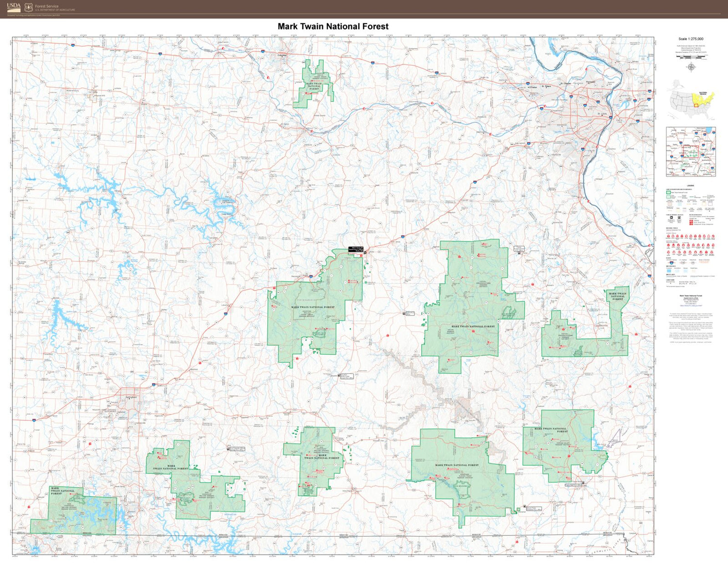Click the 'Scale 1:275,000' text
Image resolution: width=728 pixels, height=567 pixels.
[691, 39]
